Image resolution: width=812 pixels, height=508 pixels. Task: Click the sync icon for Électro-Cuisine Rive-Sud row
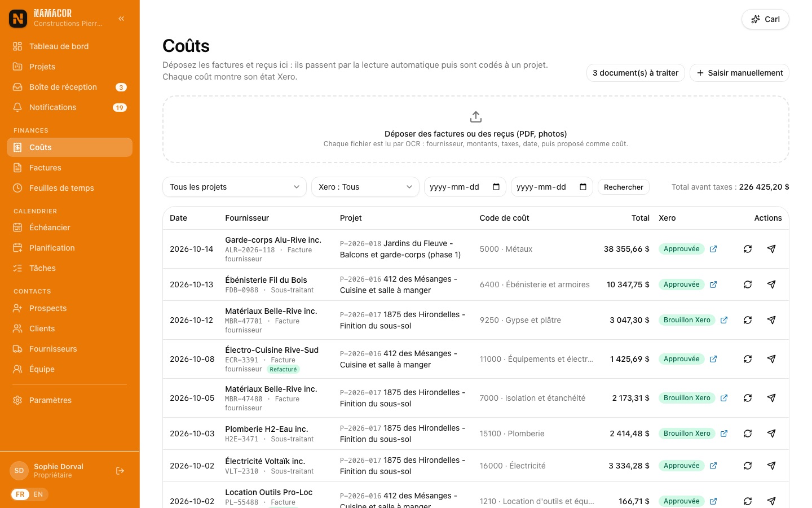click(748, 359)
